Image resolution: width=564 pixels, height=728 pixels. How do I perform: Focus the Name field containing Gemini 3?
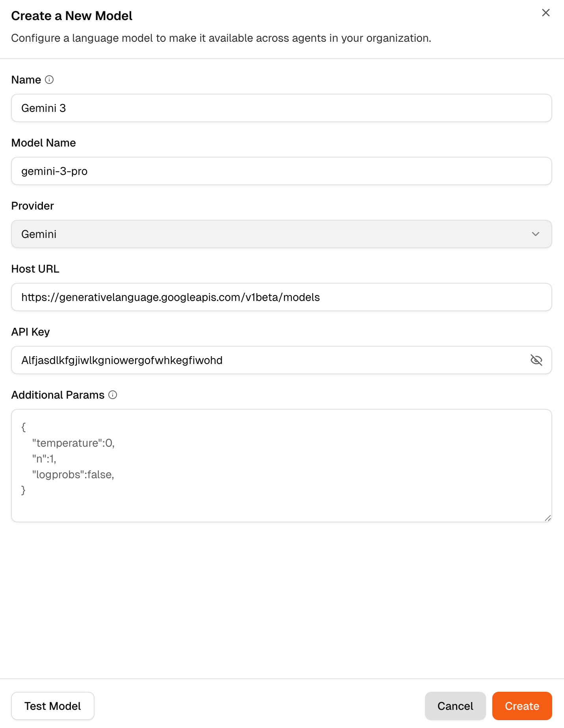tap(281, 108)
